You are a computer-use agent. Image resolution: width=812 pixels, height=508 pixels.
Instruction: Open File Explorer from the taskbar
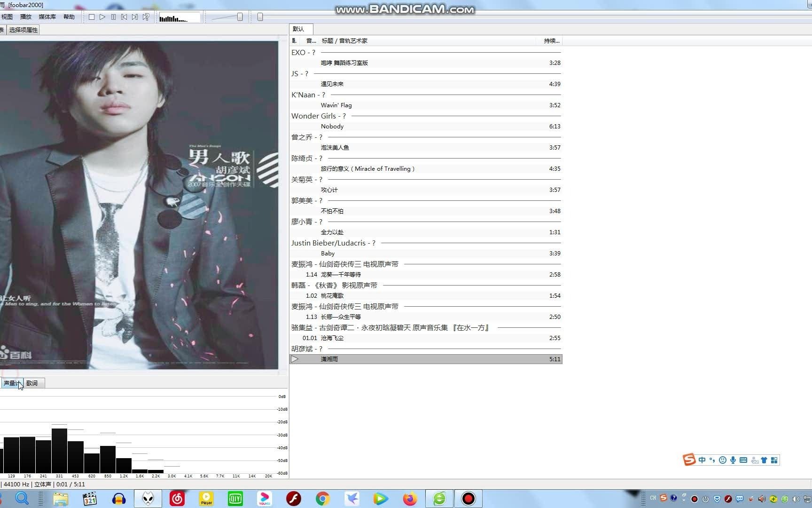61,499
